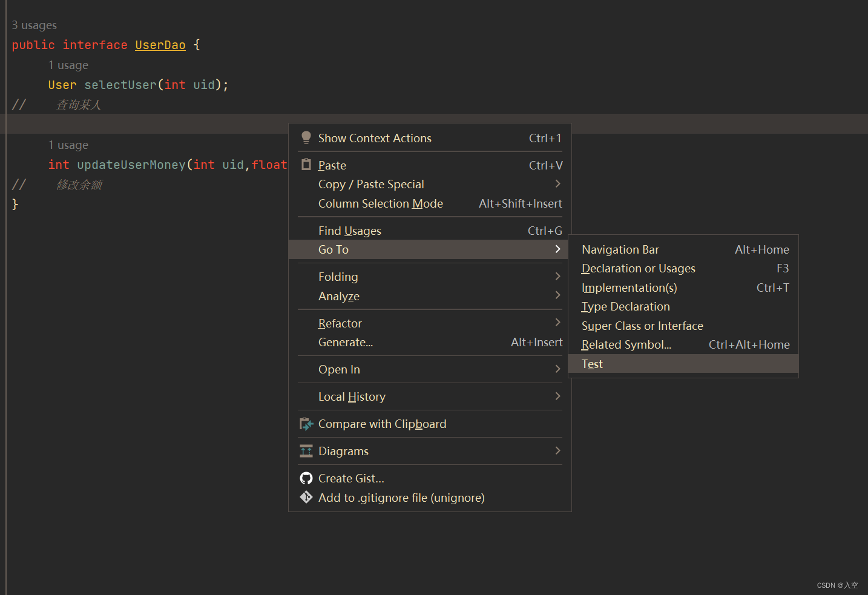Click the closing brace of the interface

pos(15,205)
